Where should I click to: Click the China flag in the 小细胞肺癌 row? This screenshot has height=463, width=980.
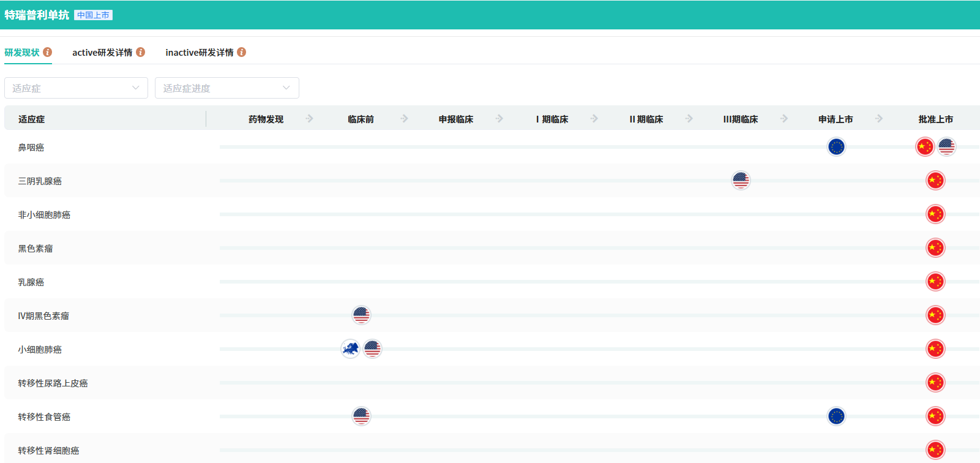(935, 349)
